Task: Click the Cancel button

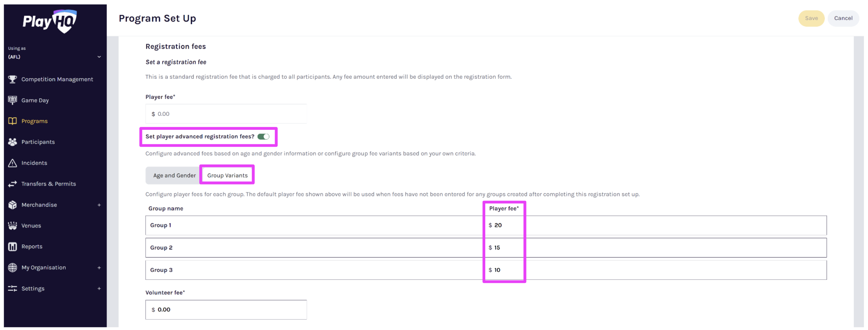Action: click(843, 18)
